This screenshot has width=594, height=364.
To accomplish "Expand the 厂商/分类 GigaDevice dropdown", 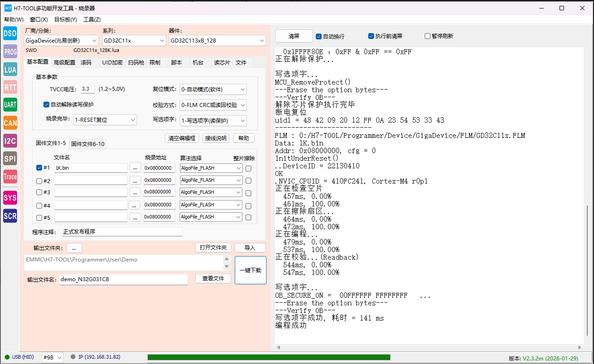I will (61, 41).
